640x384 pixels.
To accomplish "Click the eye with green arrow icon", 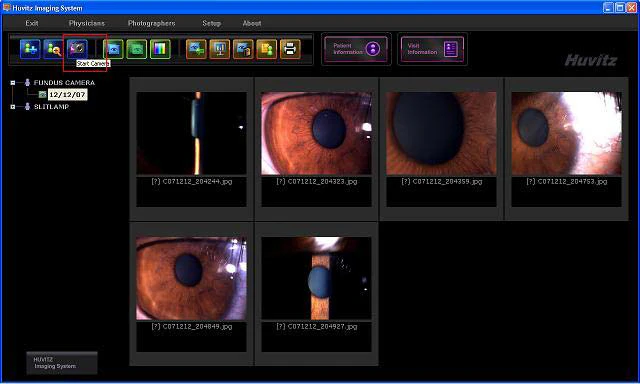I will tap(196, 49).
